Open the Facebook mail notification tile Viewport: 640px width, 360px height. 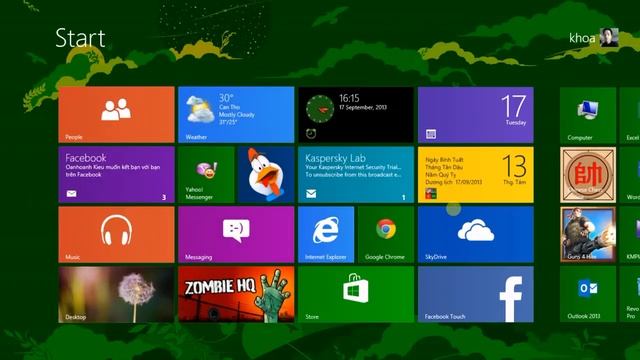click(x=116, y=175)
